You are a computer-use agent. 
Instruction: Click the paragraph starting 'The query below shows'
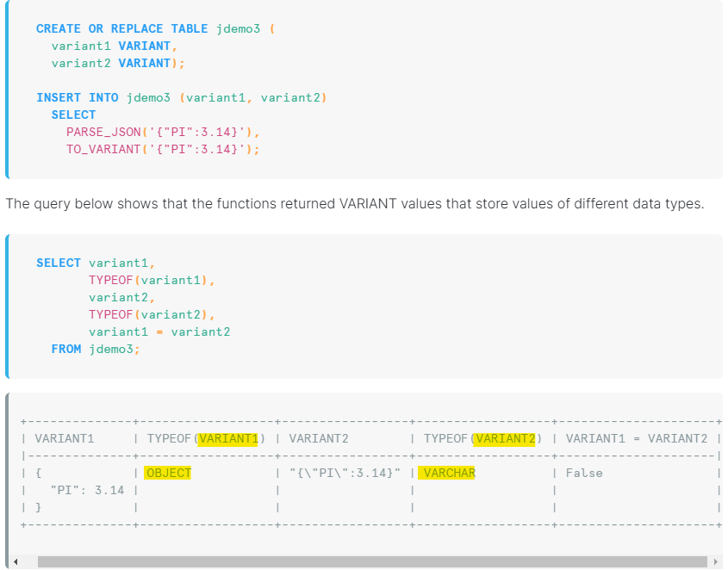[354, 204]
